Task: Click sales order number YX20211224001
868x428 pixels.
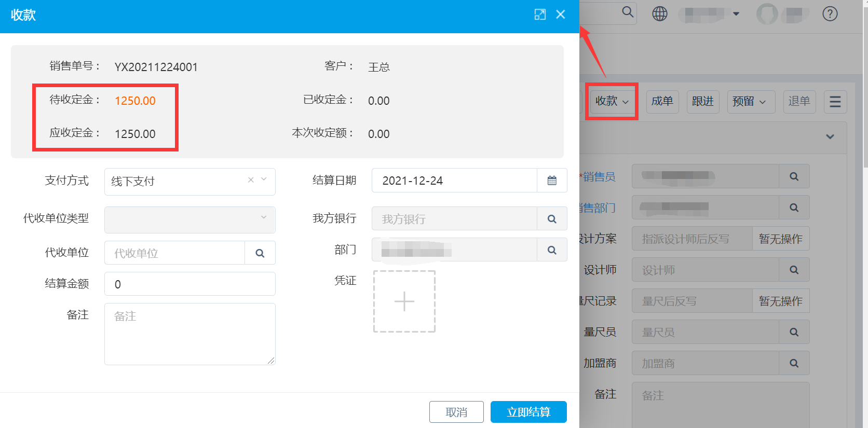Action: 156,67
